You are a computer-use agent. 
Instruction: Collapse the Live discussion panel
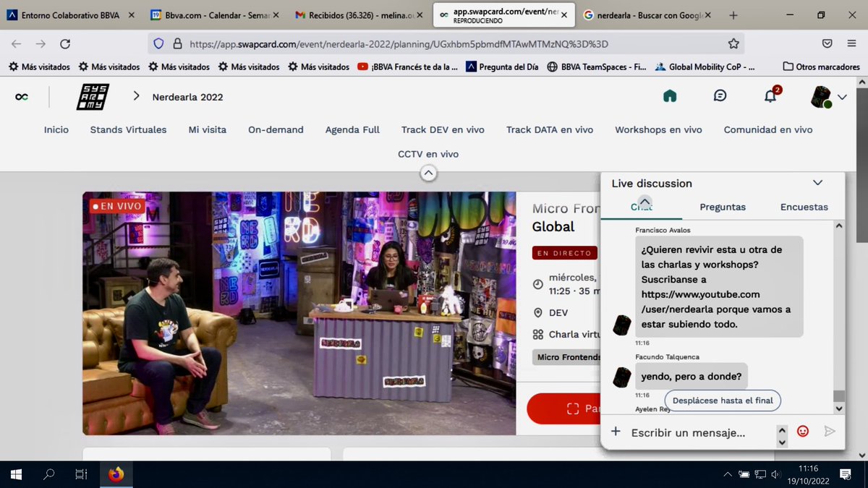[x=817, y=183]
